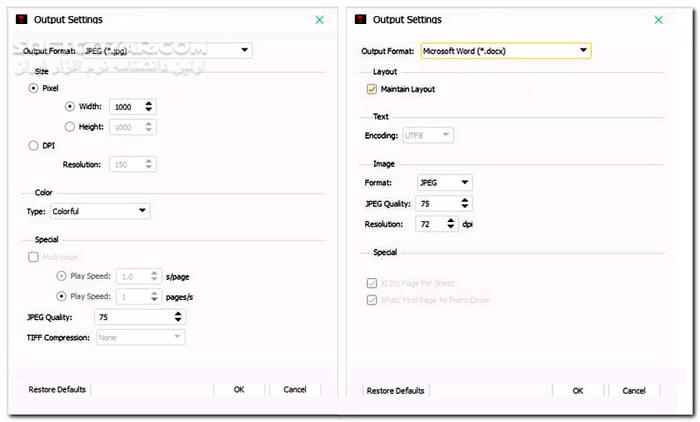Adjust the pages/s Play Speed stepper
This screenshot has height=422, width=700.
click(154, 296)
